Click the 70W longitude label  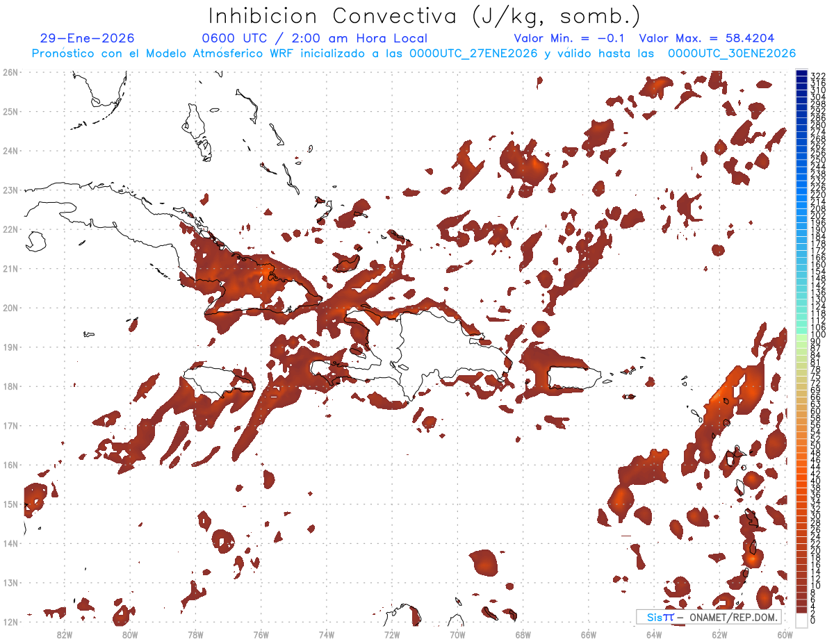pos(457,634)
